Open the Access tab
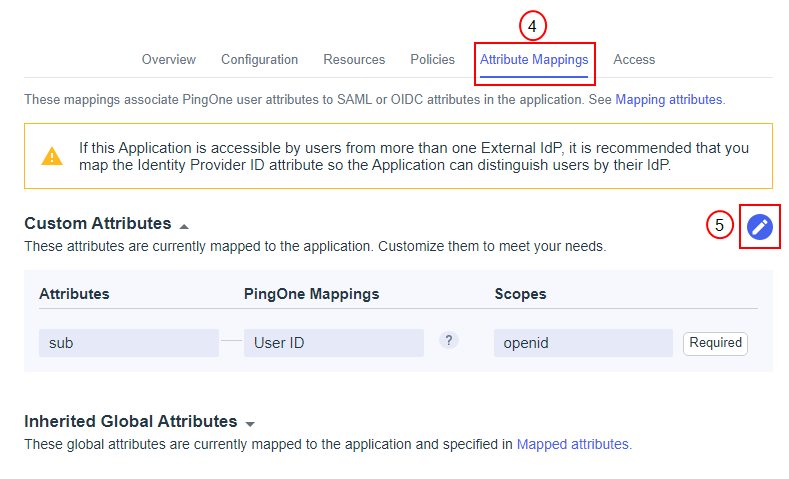Viewport: 789px width, 479px height. [634, 59]
